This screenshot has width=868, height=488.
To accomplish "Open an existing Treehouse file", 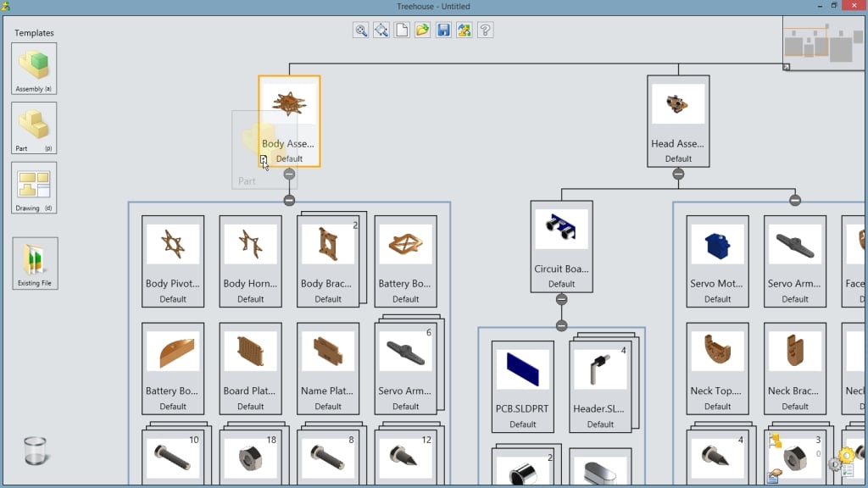I will click(x=422, y=30).
